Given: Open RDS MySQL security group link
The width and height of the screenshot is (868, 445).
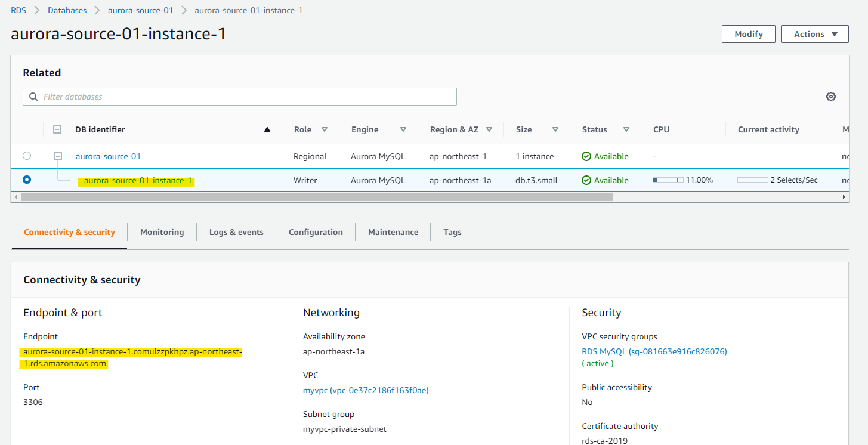Looking at the screenshot, I should coord(654,351).
